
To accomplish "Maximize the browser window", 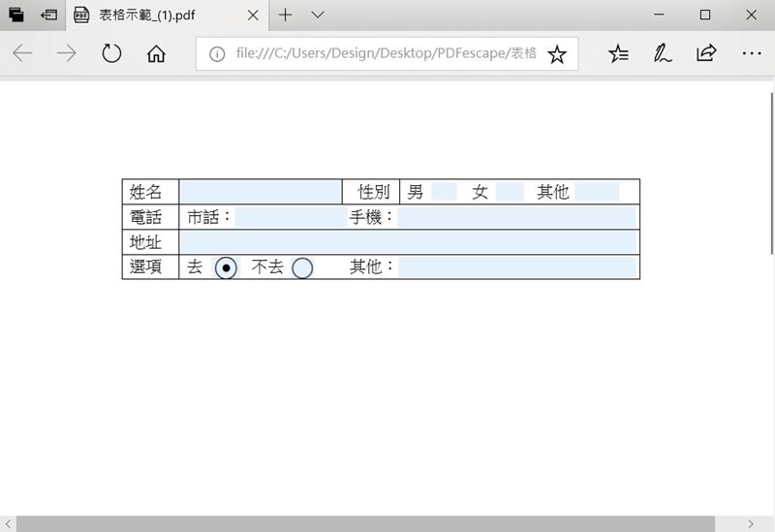I will [705, 15].
